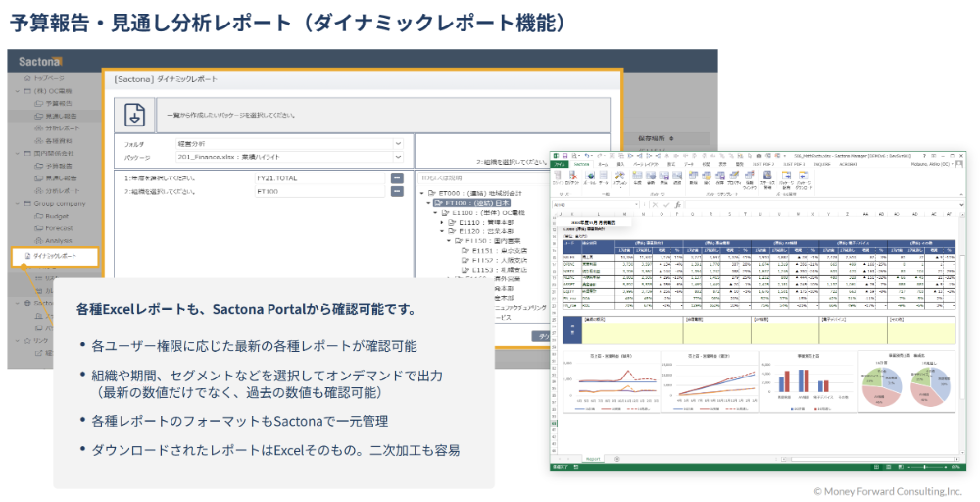Collapse the ET000 地域別合計 tree node
The image size is (980, 502).
(x=423, y=194)
